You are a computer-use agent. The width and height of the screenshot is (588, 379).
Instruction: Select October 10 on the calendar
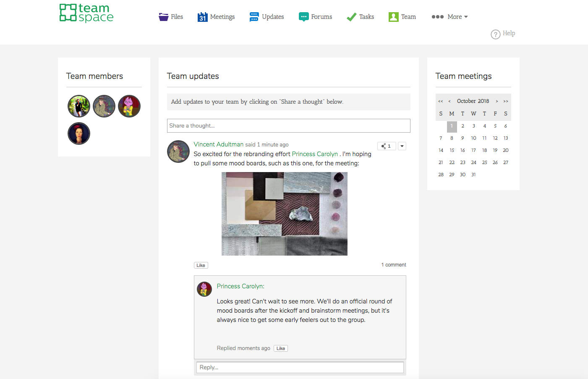point(473,138)
